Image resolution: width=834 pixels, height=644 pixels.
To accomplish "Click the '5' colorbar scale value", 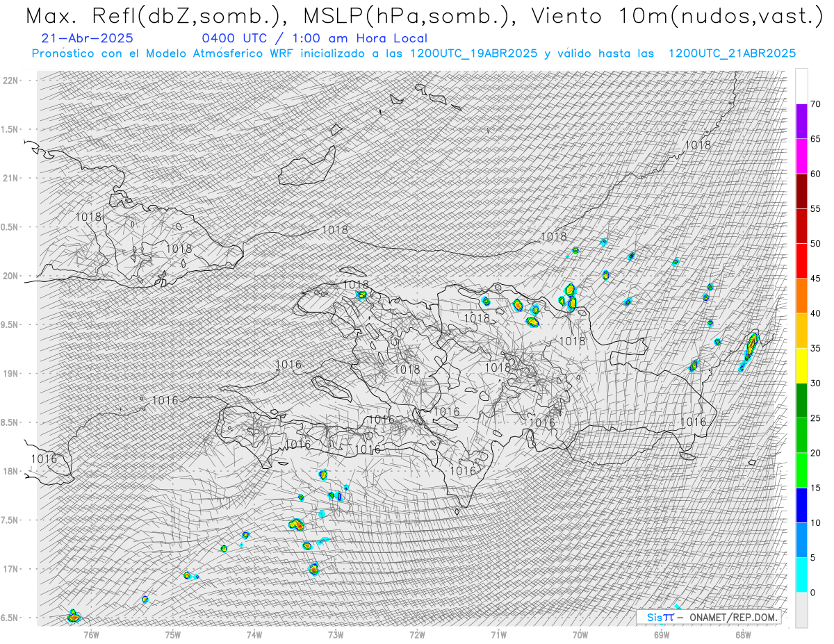I will (812, 557).
